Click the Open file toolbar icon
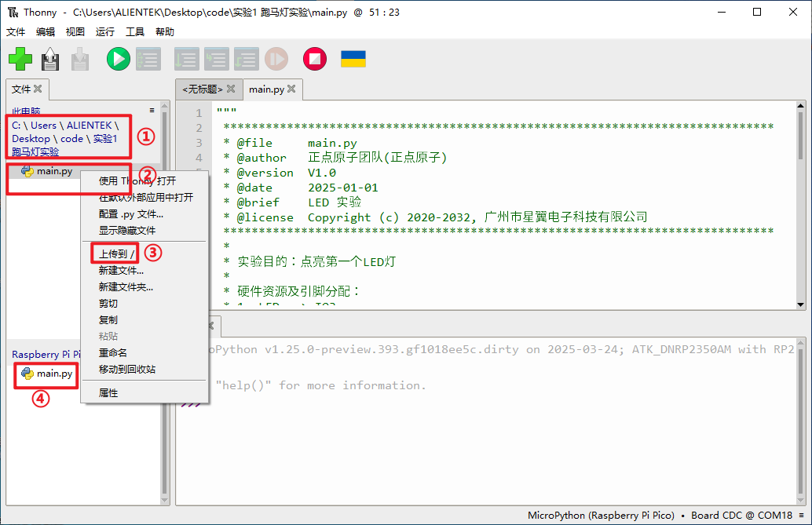Viewport: 812px width, 525px height. [x=50, y=59]
